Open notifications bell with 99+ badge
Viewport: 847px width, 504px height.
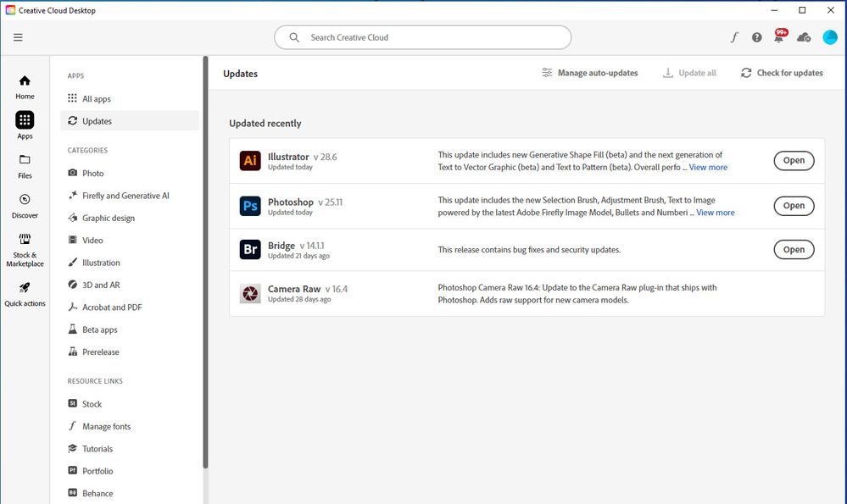tap(780, 36)
